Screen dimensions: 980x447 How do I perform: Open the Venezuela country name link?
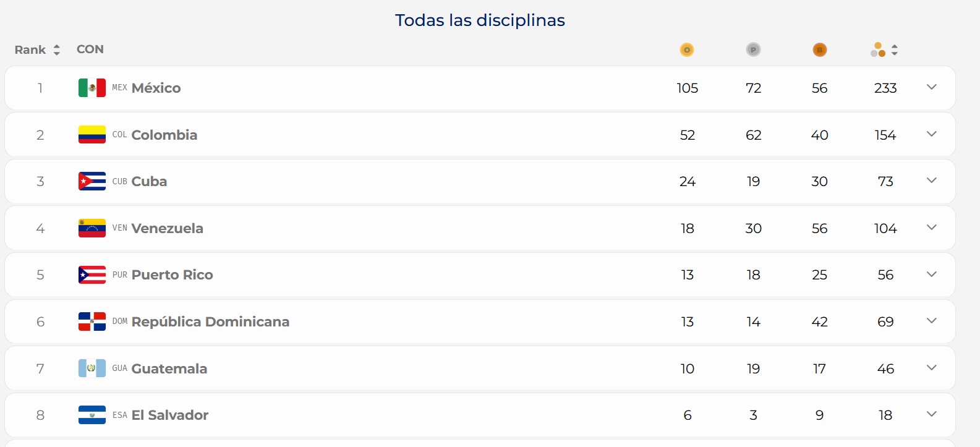click(168, 228)
